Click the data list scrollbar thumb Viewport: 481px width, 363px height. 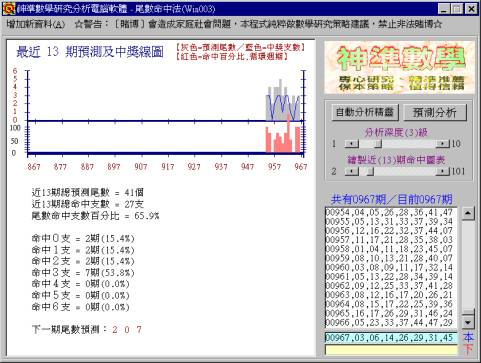(x=468, y=312)
